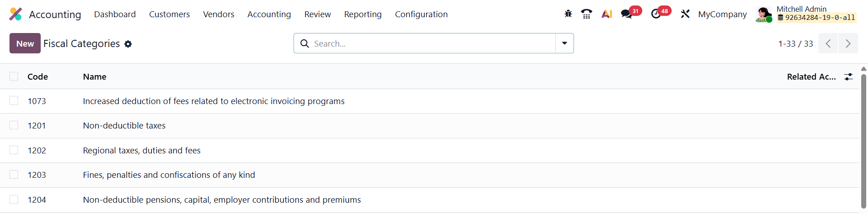Open the chat messages icon
This screenshot has width=868, height=214.
pyautogui.click(x=626, y=14)
